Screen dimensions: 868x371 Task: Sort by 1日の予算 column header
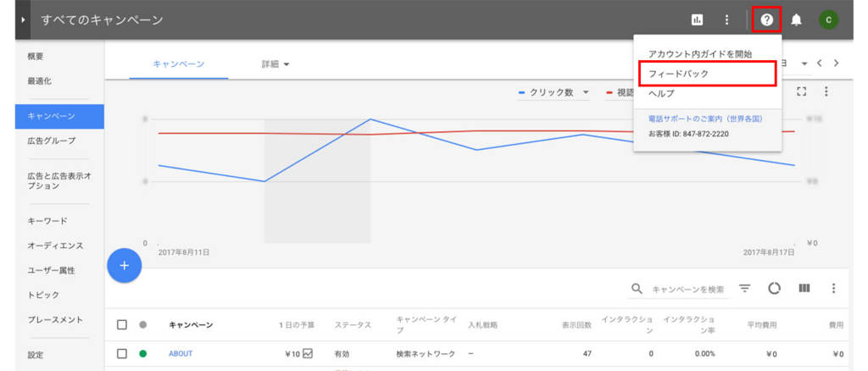point(297,325)
